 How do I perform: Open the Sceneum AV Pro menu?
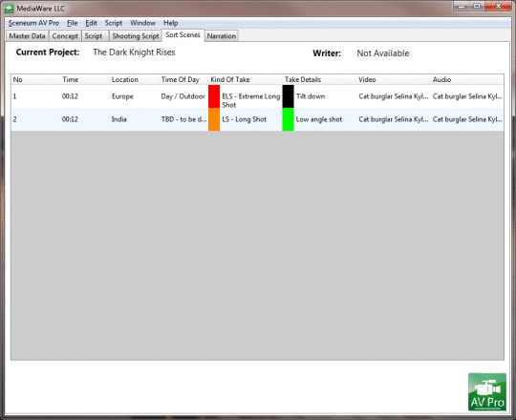pos(33,23)
